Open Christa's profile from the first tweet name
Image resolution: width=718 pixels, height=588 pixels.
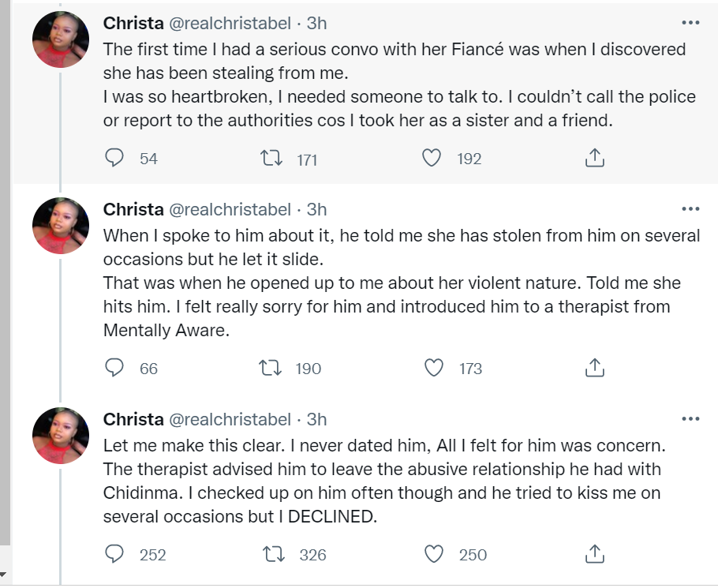click(133, 24)
